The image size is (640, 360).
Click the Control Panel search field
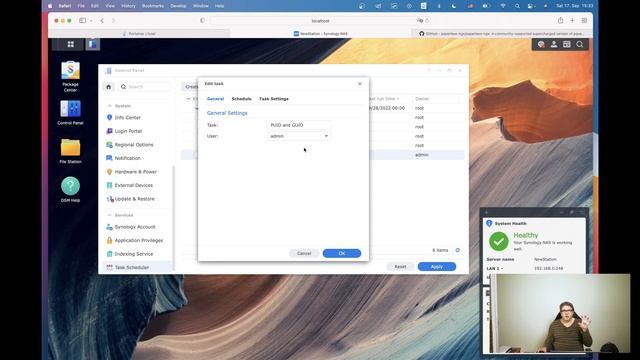coord(144,87)
